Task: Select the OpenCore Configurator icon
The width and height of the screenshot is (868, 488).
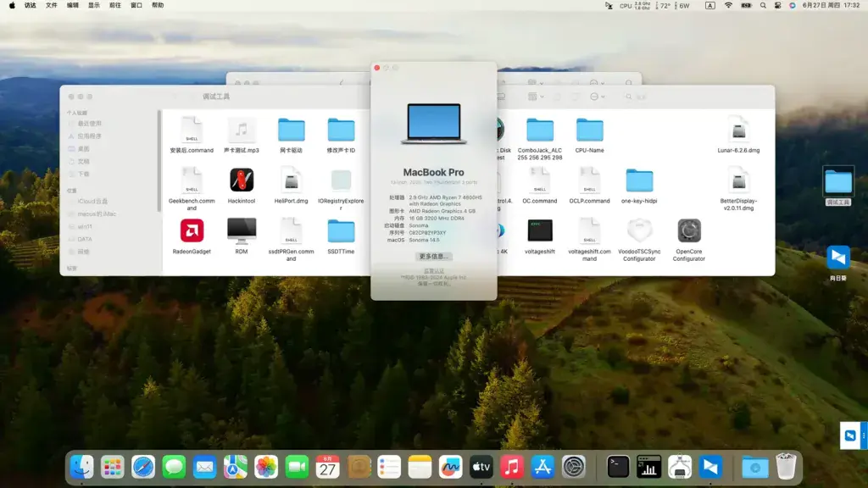Action: (688, 230)
